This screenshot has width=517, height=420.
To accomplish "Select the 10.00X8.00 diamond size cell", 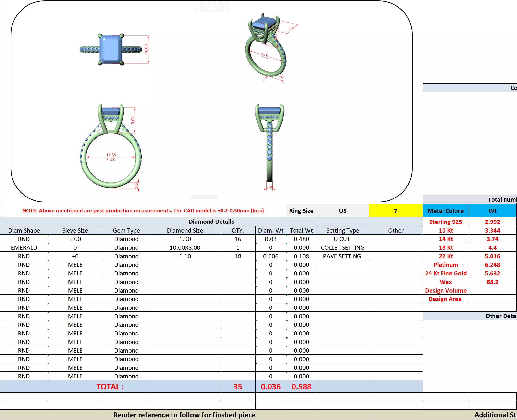I will point(185,247).
